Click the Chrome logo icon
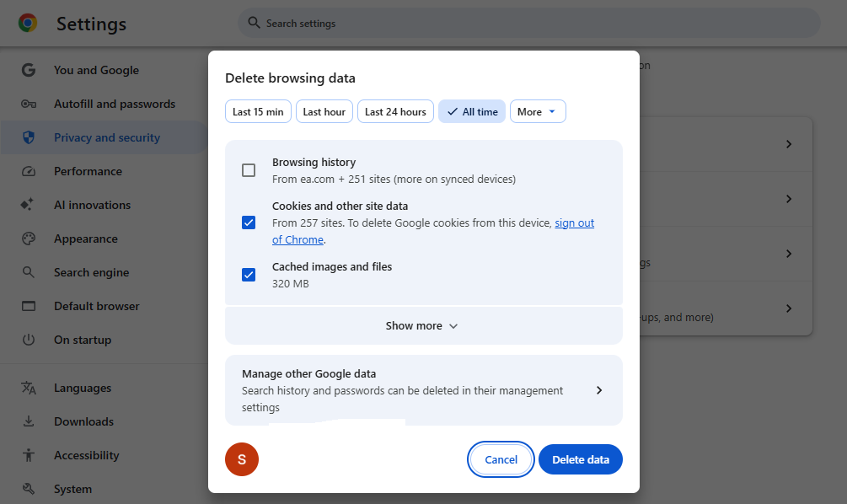 [28, 24]
